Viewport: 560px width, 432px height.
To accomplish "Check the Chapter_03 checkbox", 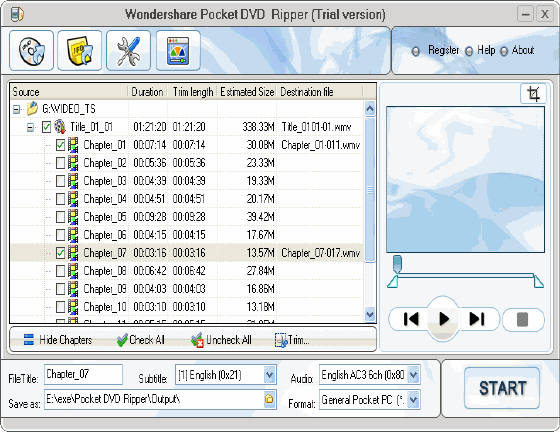I will (60, 181).
